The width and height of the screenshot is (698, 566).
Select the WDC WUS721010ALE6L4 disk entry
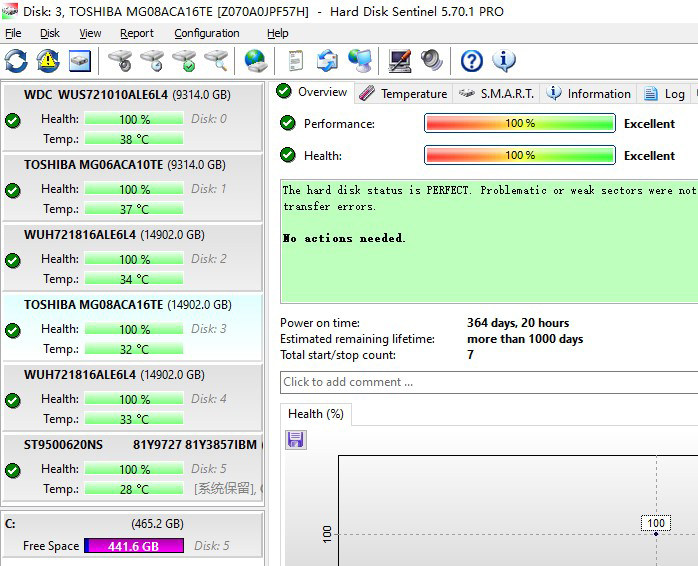tap(133, 117)
